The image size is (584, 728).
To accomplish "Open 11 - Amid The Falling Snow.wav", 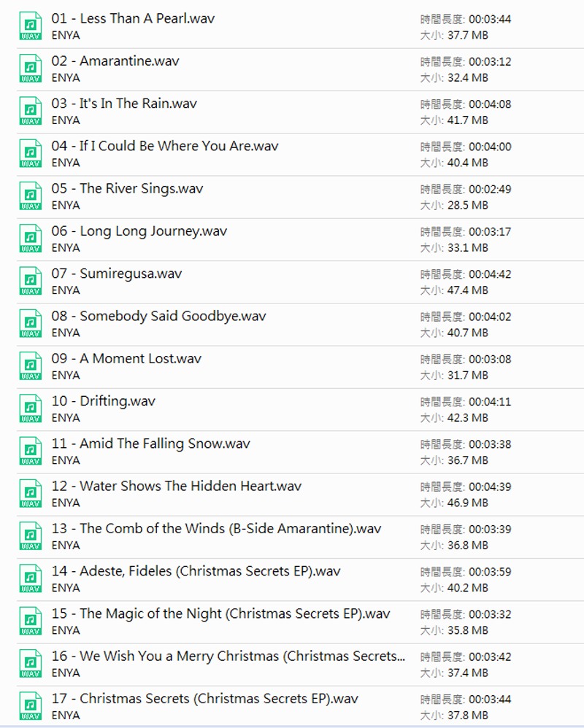I will pos(150,444).
